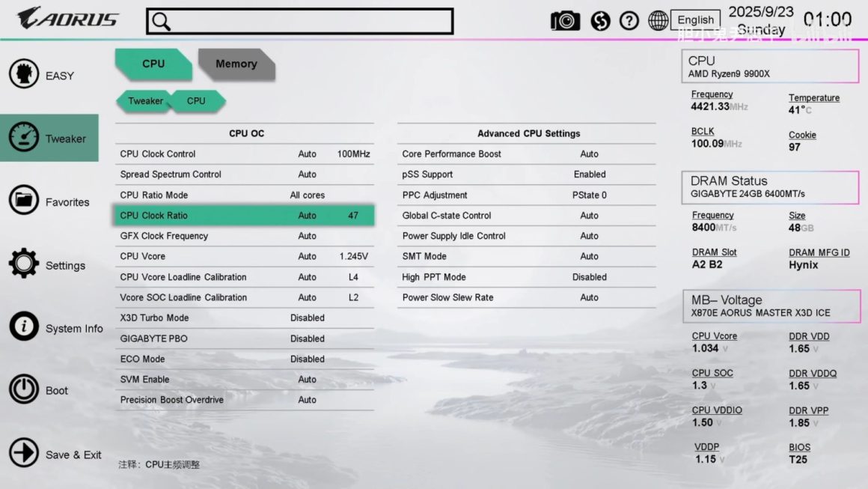Screen dimensions: 868x489
Task: Open the Settings gear icon
Action: 24,264
